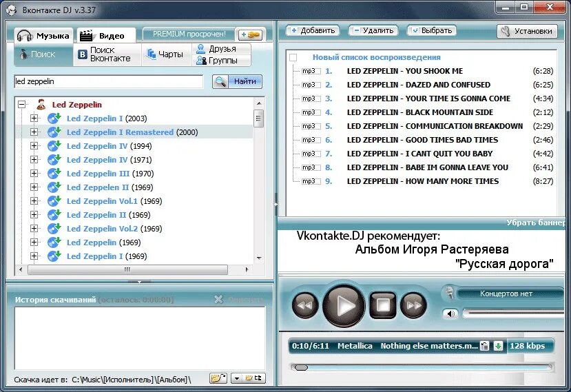Open the download folder icon
This screenshot has height=392, width=571.
[218, 378]
